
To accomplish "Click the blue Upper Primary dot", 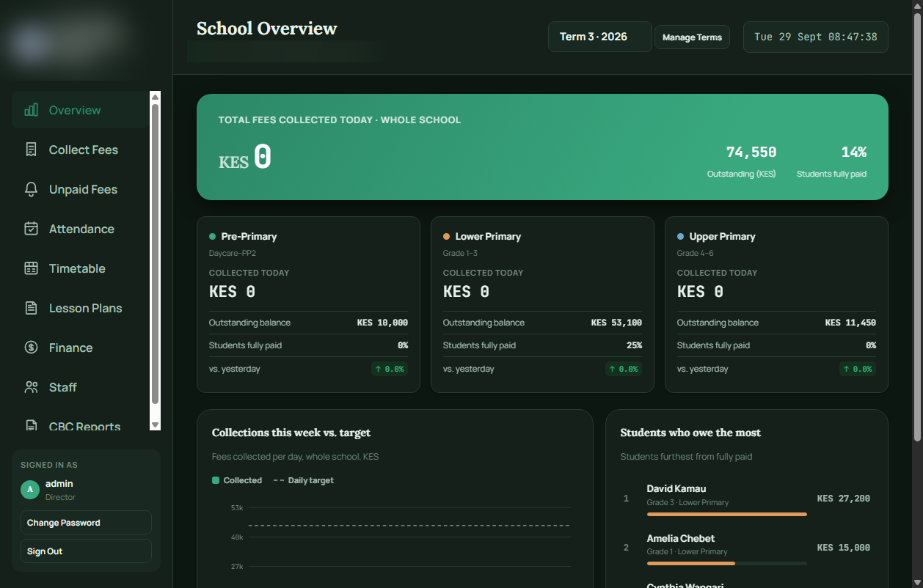I will coord(680,237).
